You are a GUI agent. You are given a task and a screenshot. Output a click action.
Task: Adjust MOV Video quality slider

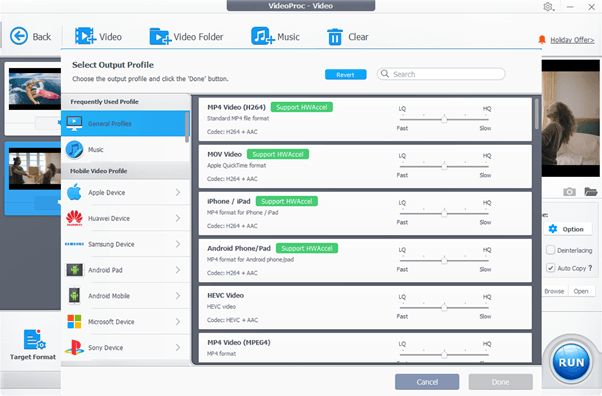(x=444, y=166)
